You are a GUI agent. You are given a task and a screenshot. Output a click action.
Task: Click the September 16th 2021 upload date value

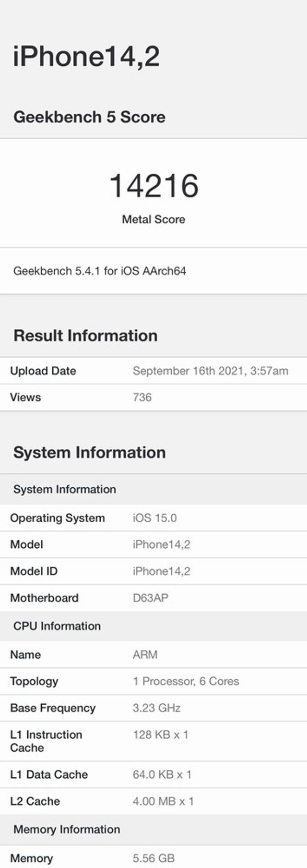pyautogui.click(x=210, y=371)
